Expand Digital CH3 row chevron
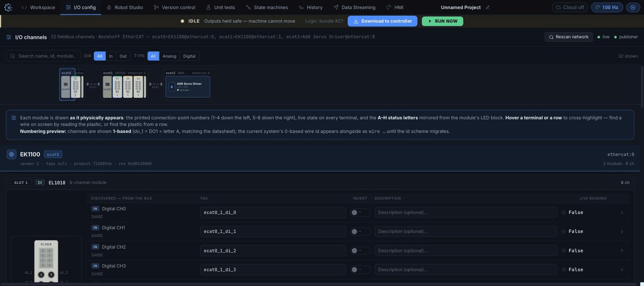 [x=622, y=269]
